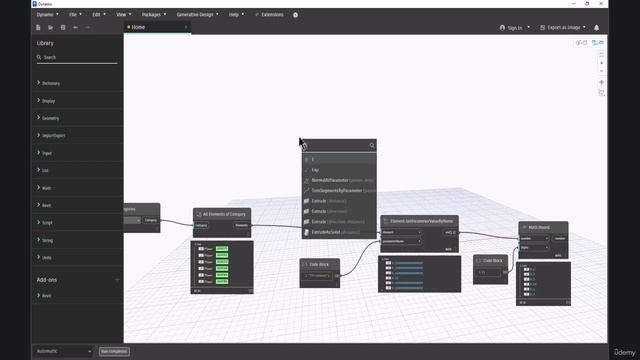Click the first Code Block node title
The height and width of the screenshot is (360, 640).
click(319, 264)
